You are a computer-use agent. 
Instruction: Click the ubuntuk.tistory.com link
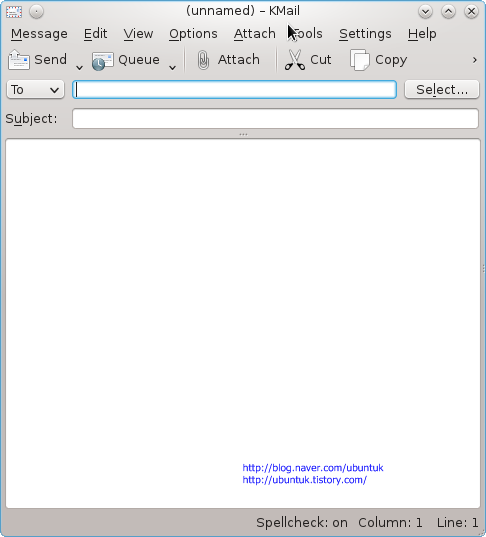click(x=304, y=480)
